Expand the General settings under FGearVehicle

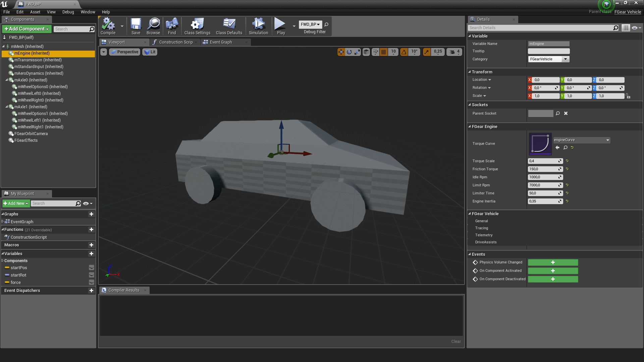point(481,221)
